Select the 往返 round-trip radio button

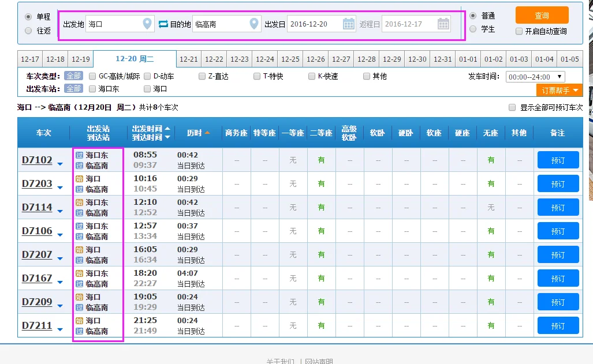tap(28, 31)
